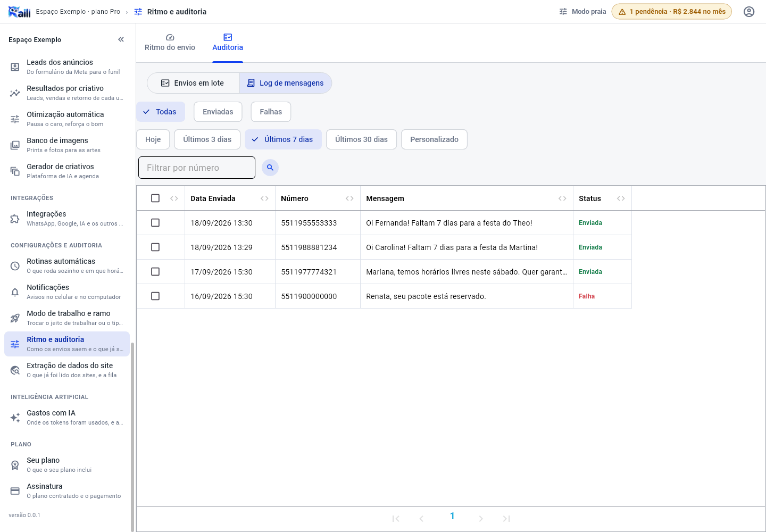Sort by the Data Enviada header
The height and width of the screenshot is (532, 766).
213,198
